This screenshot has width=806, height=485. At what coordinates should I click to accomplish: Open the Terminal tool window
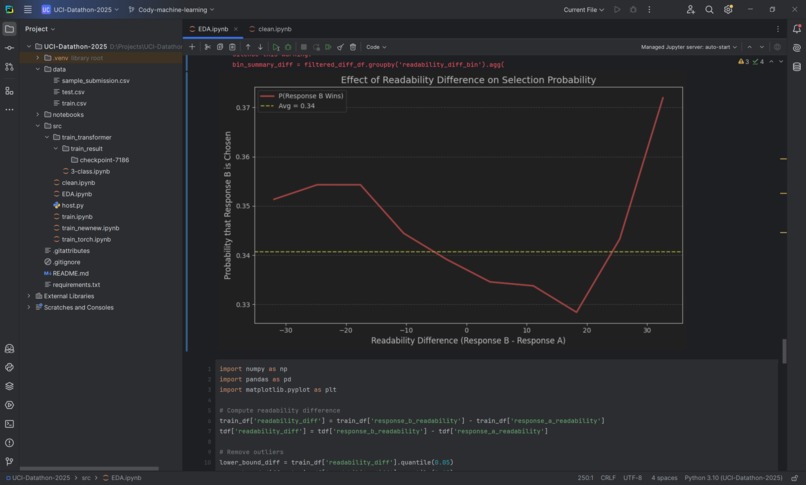click(9, 424)
